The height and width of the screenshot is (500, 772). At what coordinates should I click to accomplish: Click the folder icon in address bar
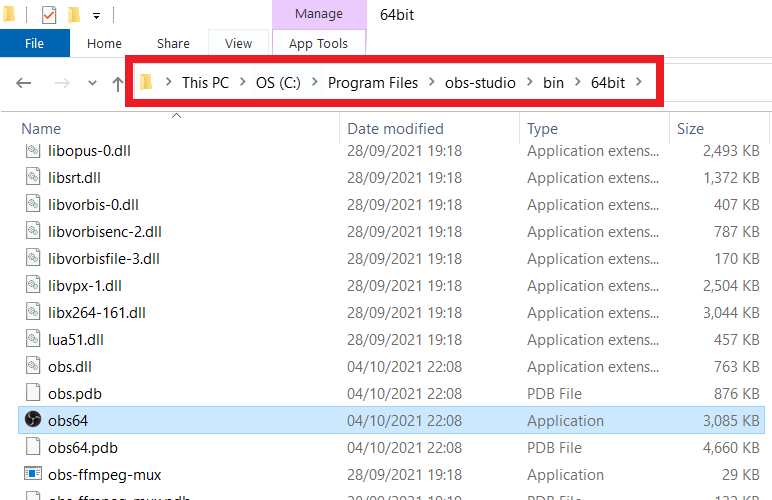146,82
